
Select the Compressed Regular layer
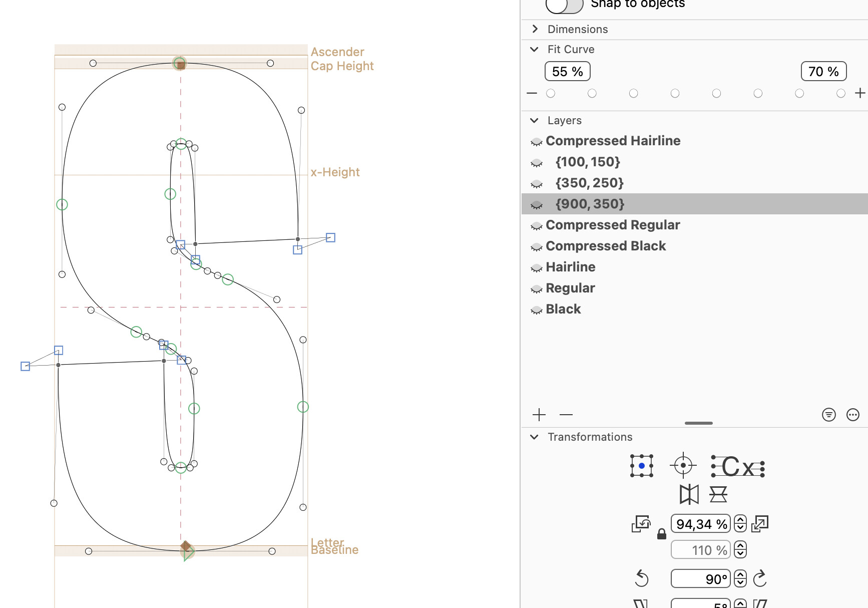[613, 225]
